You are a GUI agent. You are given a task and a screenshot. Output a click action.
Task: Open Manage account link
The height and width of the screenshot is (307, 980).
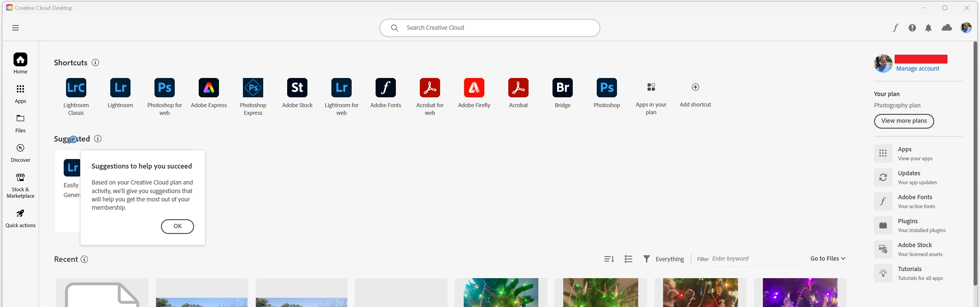point(917,68)
